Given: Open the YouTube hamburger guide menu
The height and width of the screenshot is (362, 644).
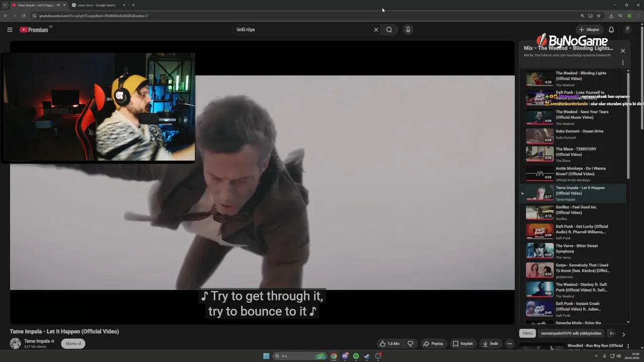Looking at the screenshot, I should (x=10, y=30).
